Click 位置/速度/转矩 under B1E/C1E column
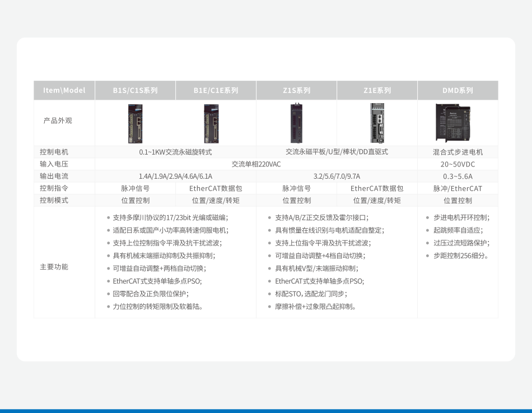The image size is (532, 413). [216, 201]
